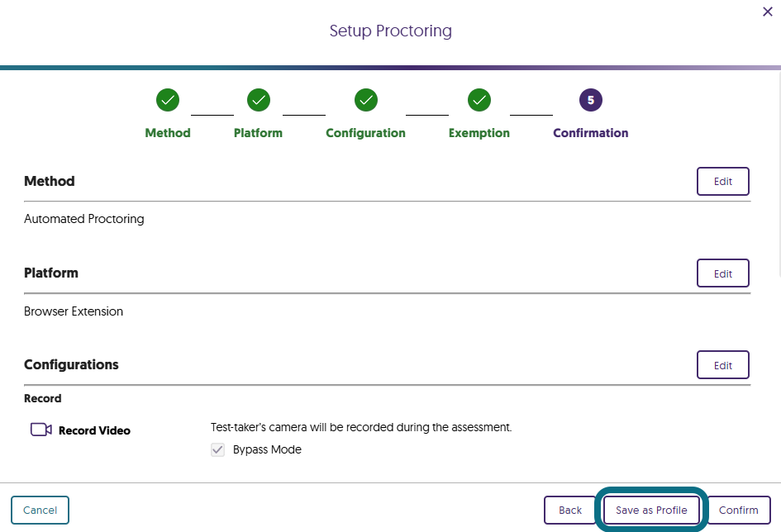
Task: Click the Record Video camera icon
Action: [40, 430]
